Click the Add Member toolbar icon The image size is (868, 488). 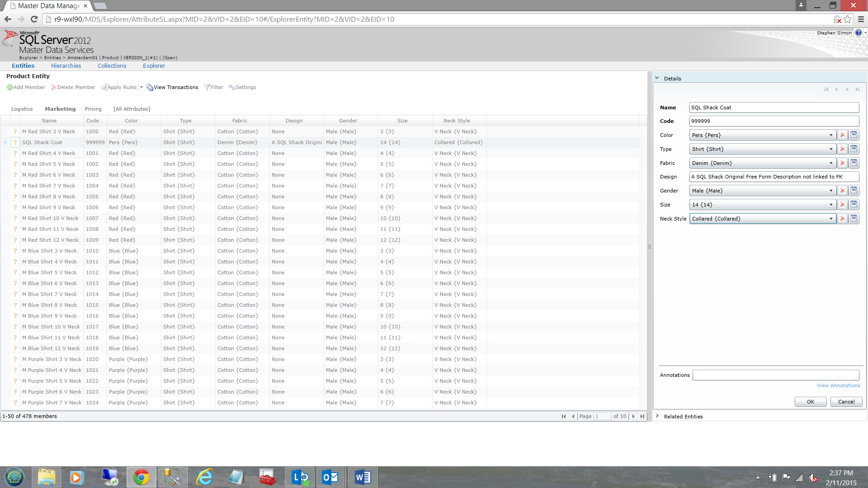(x=10, y=87)
